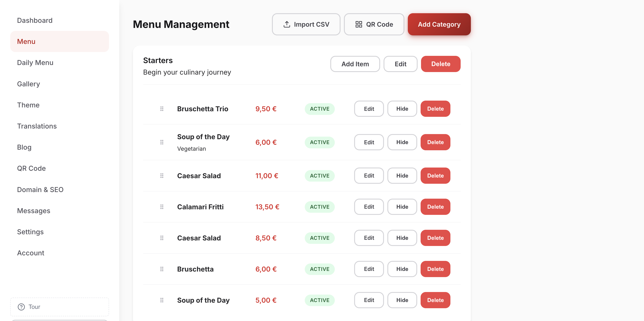Screen dimensions: 644x321
Task: Navigate to the Gallery page
Action: point(28,84)
